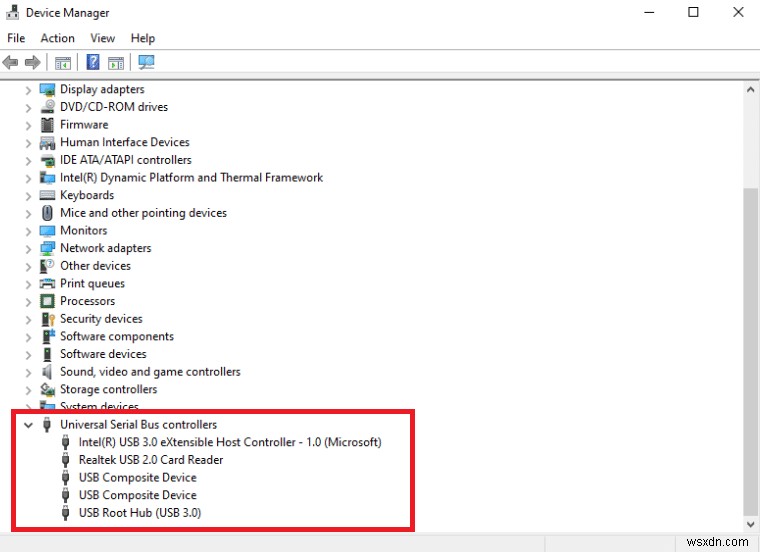Open the Help question mark toolbar icon

[93, 62]
